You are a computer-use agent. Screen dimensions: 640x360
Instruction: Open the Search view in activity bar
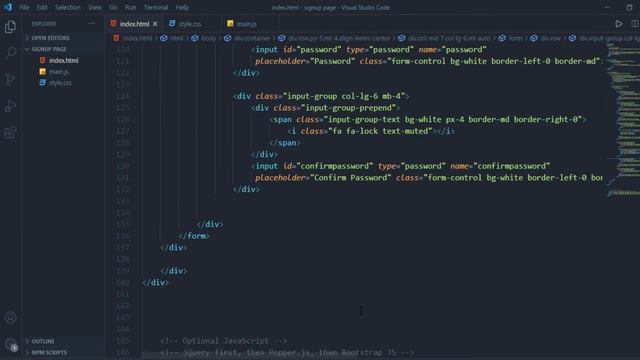tap(10, 52)
